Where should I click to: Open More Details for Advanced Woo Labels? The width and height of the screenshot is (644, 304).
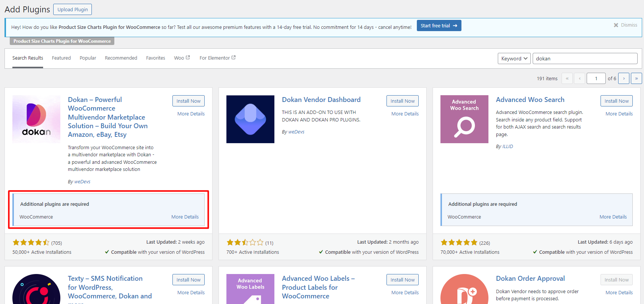pos(405,293)
